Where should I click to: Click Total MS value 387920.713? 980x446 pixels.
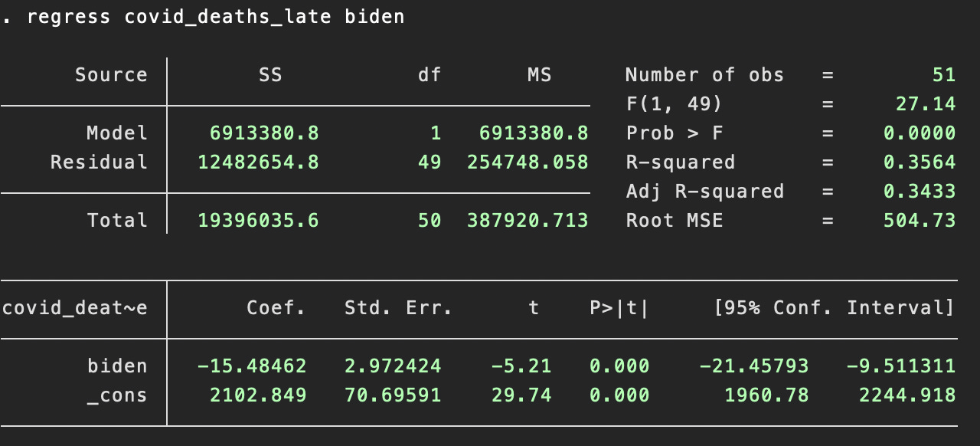click(x=528, y=221)
